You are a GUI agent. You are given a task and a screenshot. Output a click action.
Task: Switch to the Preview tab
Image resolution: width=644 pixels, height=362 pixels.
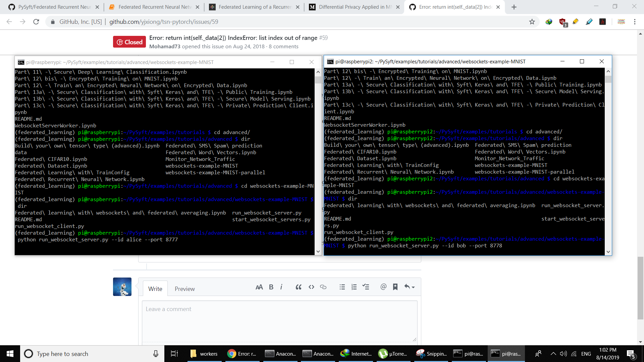(184, 289)
